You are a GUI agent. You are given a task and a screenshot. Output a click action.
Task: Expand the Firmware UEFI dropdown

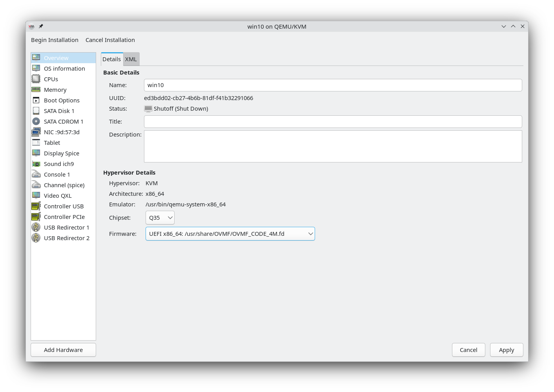[x=230, y=234]
